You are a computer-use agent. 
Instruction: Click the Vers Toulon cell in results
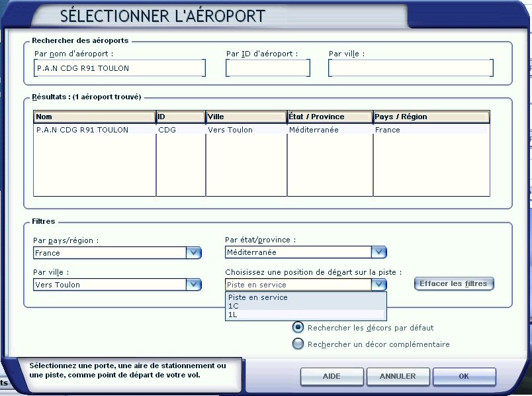tap(230, 130)
